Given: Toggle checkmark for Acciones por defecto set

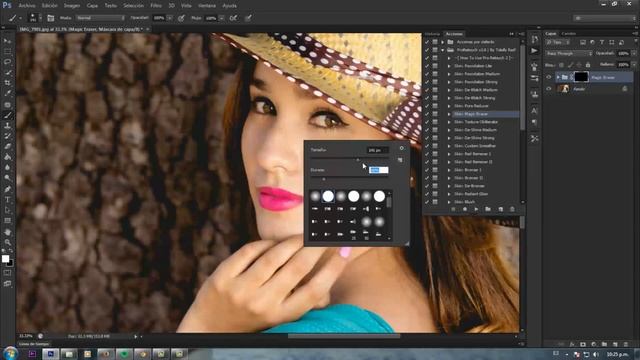Looking at the screenshot, I should (x=427, y=42).
